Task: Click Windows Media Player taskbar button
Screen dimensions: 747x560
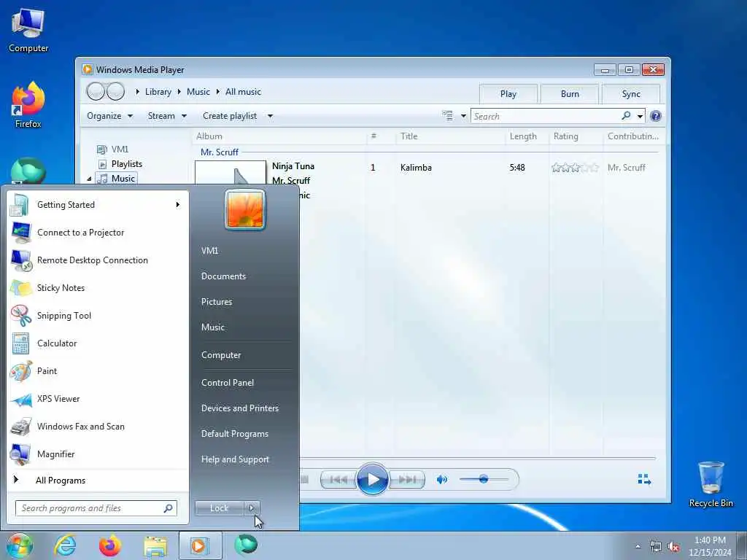Action: 200,545
